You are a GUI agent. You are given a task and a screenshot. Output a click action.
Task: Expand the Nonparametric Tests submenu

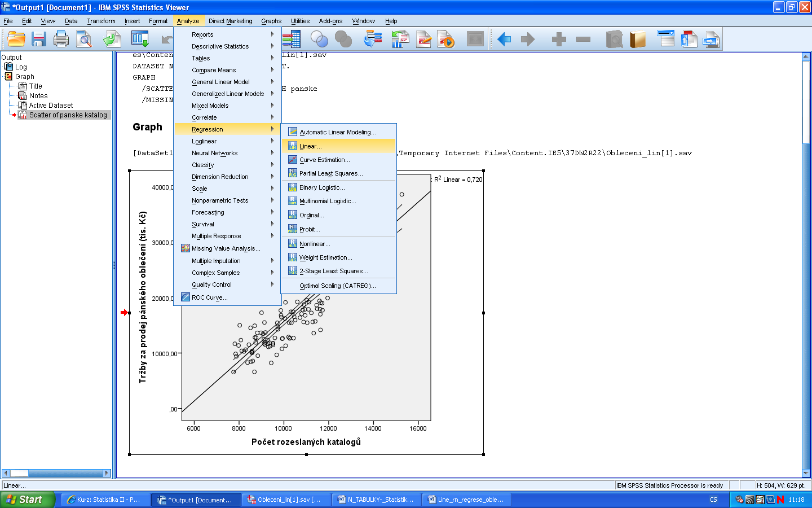227,200
